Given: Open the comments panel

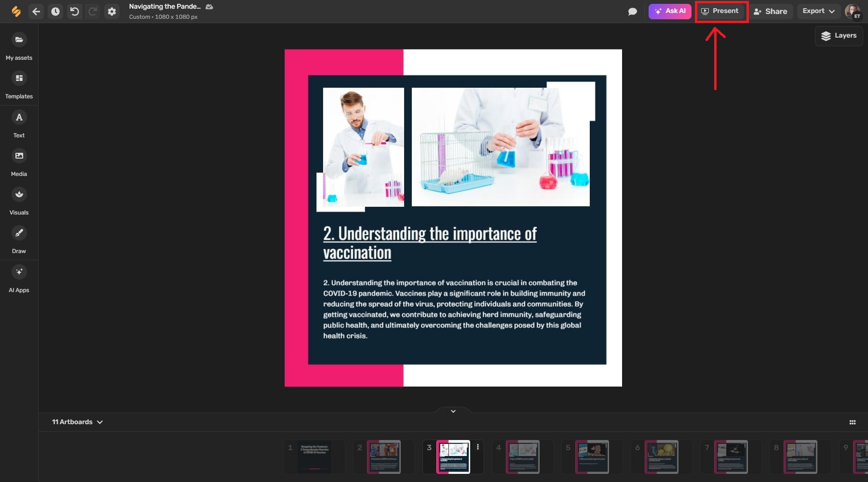Looking at the screenshot, I should click(632, 11).
